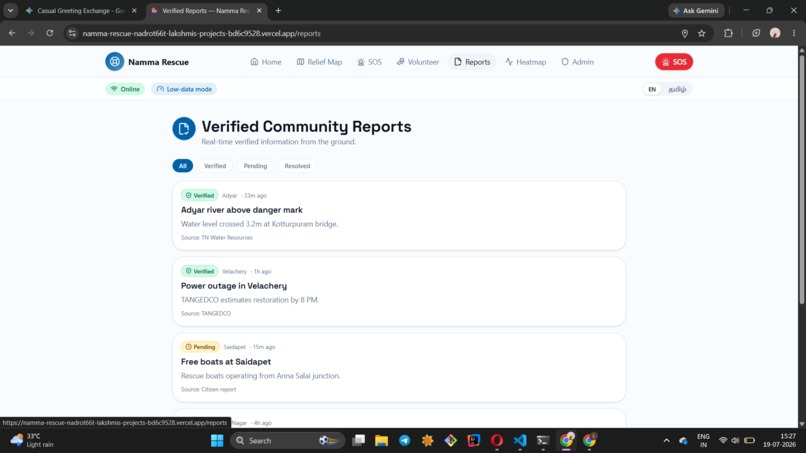The image size is (806, 453).
Task: Show hidden system tray icons
Action: point(666,441)
